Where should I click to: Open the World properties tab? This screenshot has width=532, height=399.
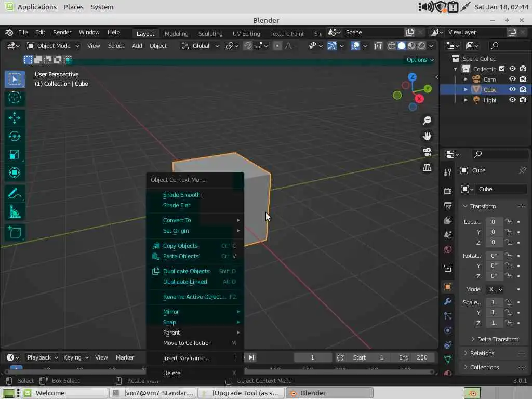click(447, 249)
